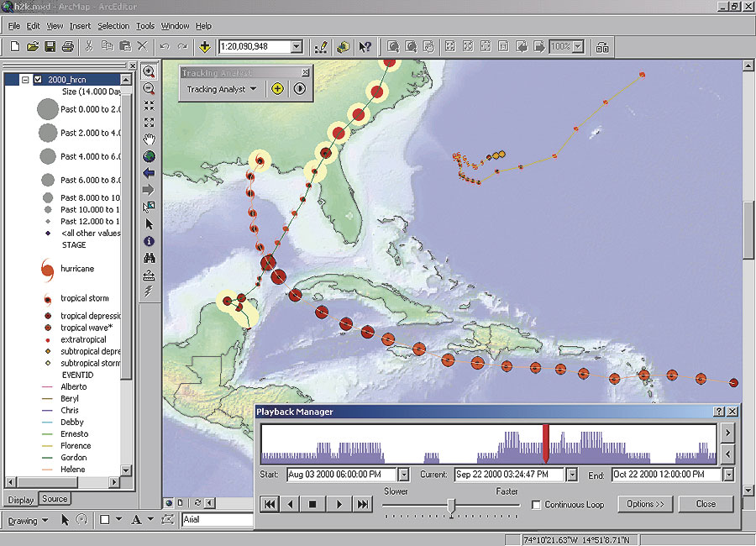
Task: Click the legend panel vertical scrollbar
Action: click(x=126, y=275)
